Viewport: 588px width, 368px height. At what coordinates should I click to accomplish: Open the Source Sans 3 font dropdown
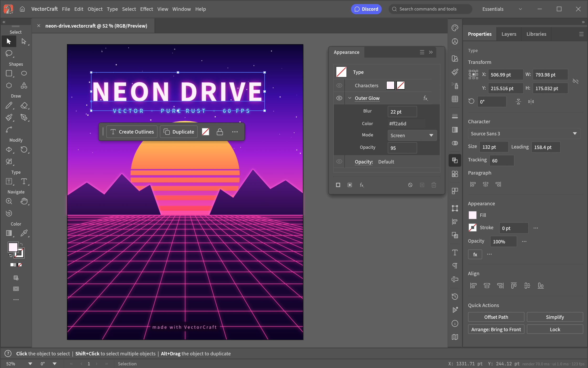(524, 134)
